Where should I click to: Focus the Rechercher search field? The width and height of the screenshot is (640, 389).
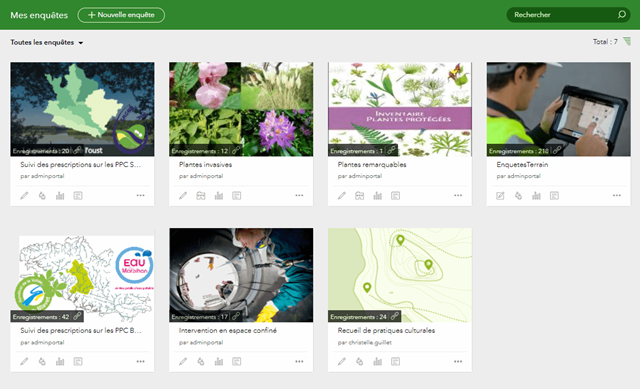(x=568, y=15)
